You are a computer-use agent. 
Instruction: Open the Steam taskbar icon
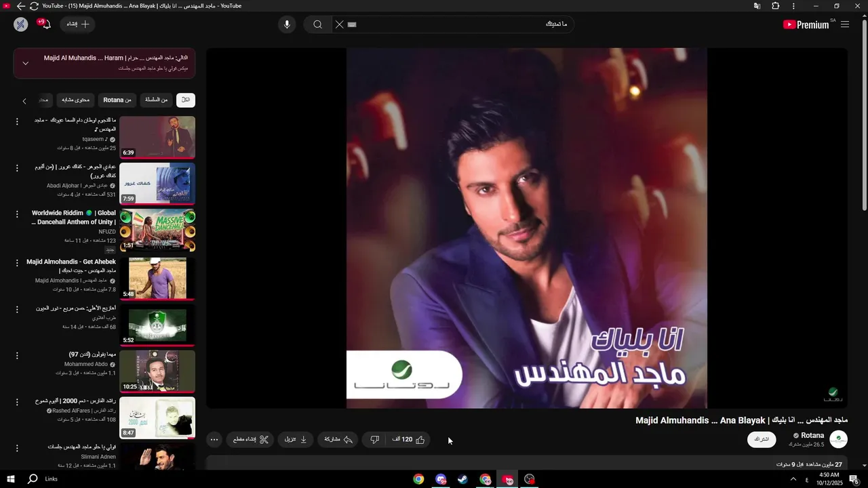(463, 479)
